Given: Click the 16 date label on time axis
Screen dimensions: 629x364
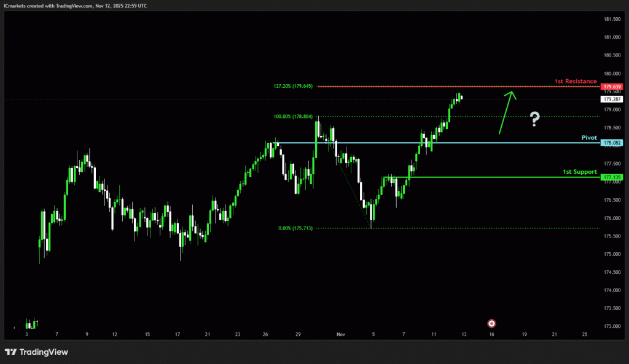Looking at the screenshot, I should click(491, 335).
